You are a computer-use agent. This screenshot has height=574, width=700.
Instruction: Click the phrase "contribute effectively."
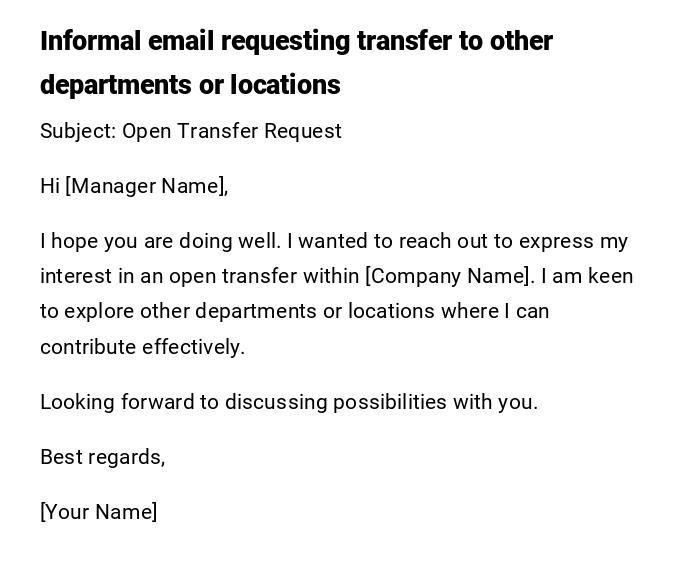point(143,347)
